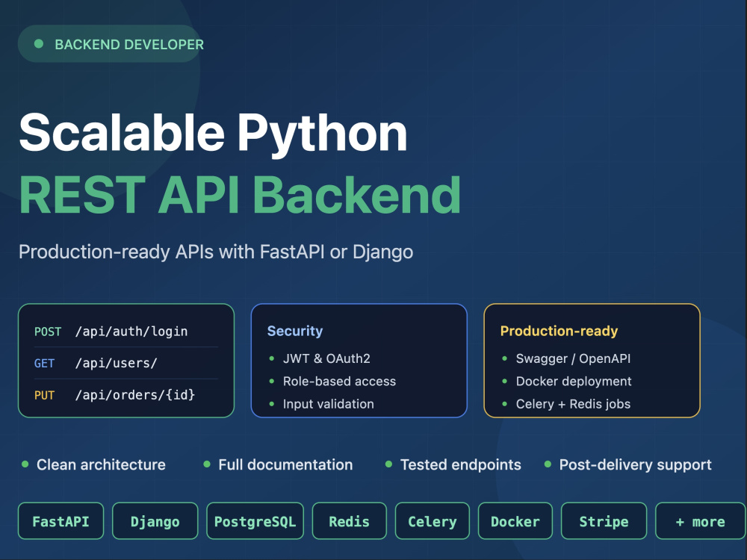Screen dimensions: 747x560
Task: Select the POST /api/auth/login row
Action: click(x=126, y=332)
